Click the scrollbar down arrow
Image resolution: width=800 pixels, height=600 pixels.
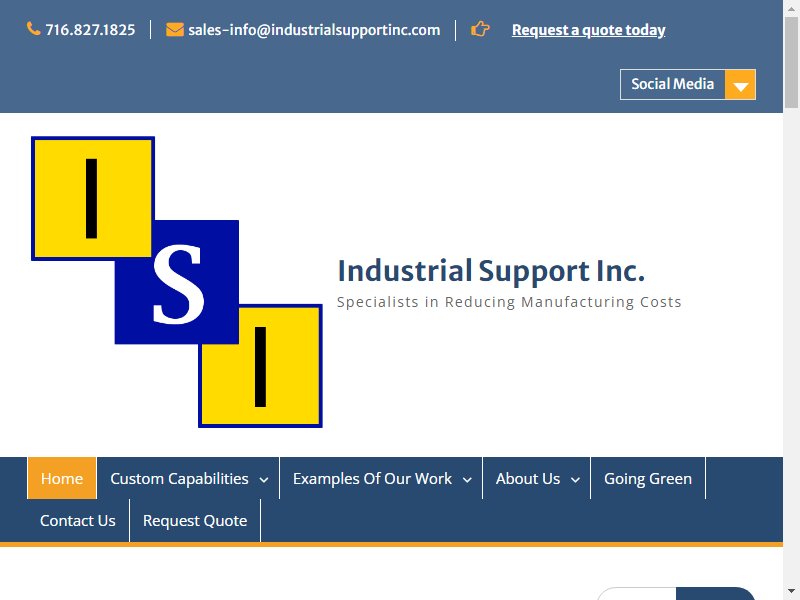pyautogui.click(x=791, y=593)
